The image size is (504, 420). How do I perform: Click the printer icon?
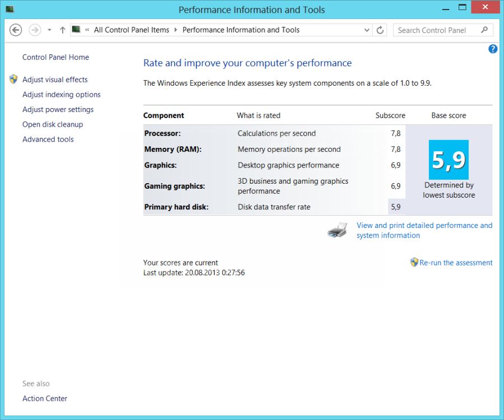[338, 230]
